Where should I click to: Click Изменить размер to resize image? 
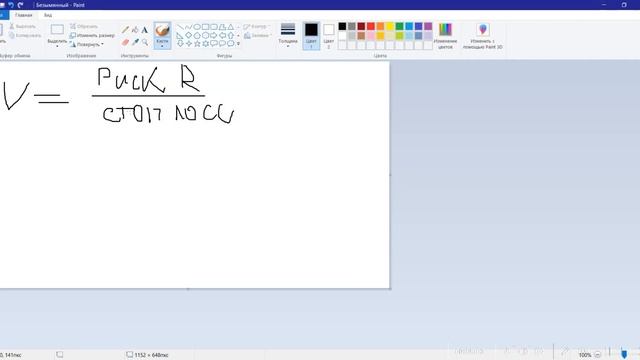point(92,36)
